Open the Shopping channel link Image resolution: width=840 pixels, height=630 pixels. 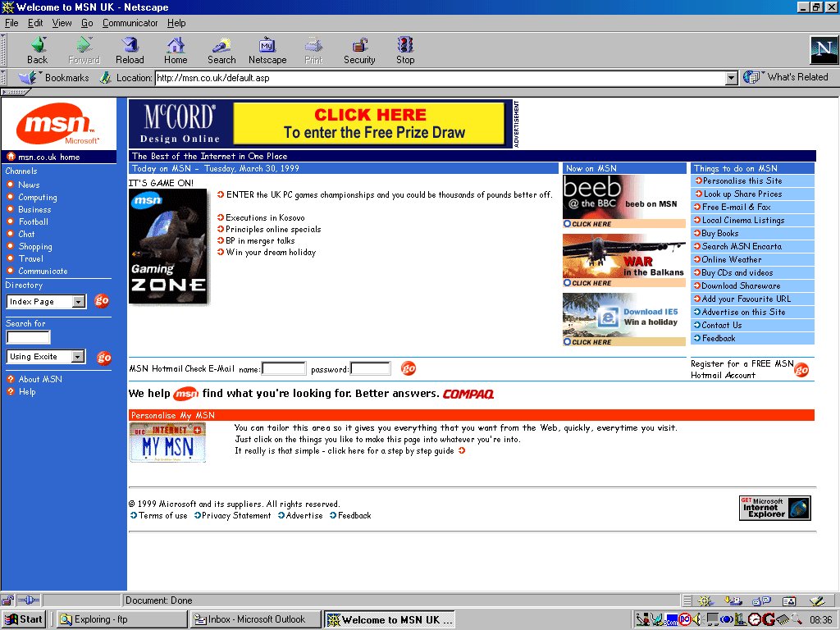pyautogui.click(x=35, y=246)
